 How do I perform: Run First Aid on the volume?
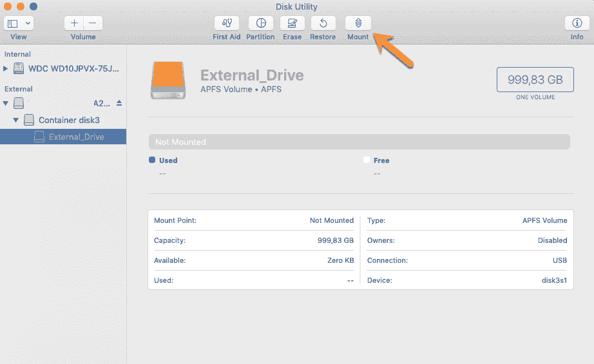click(227, 23)
